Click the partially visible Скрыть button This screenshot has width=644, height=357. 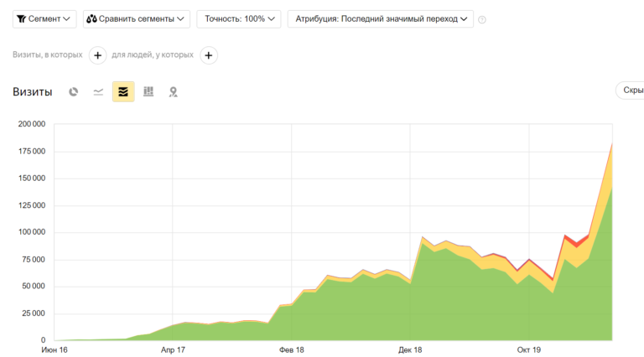[629, 91]
